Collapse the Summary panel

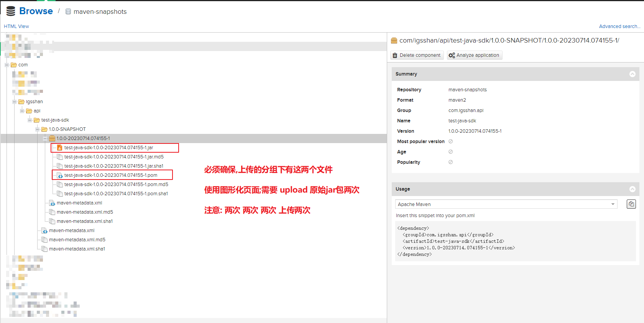[632, 74]
